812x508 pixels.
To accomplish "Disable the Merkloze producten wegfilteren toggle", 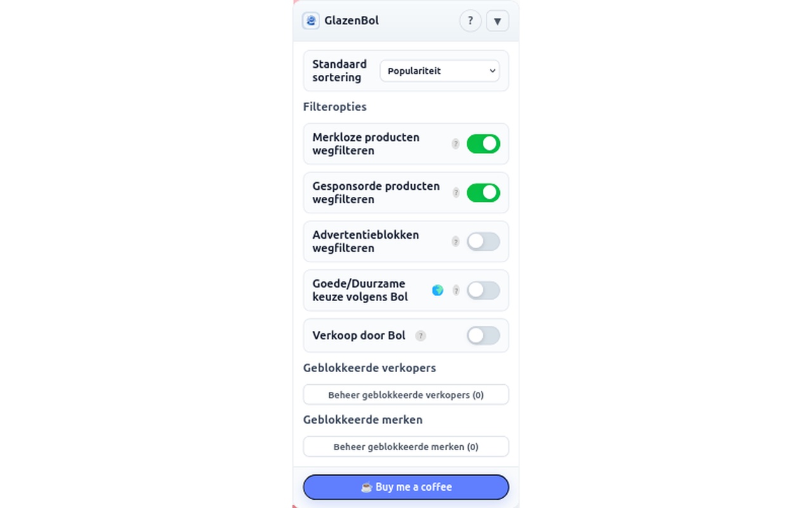I will point(483,144).
